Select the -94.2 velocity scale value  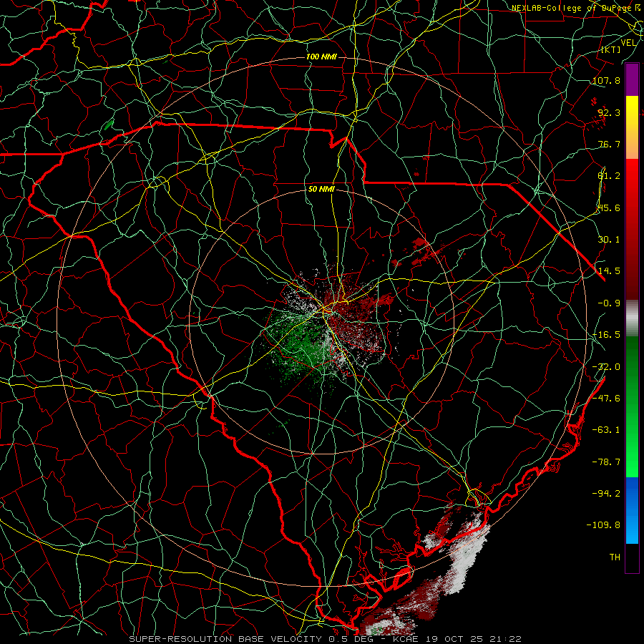(x=606, y=494)
